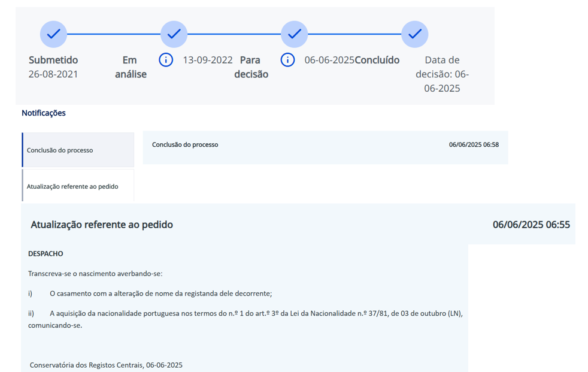Viewport: 588px width, 372px height.
Task: Open info icon beside Em análise
Action: pos(166,60)
